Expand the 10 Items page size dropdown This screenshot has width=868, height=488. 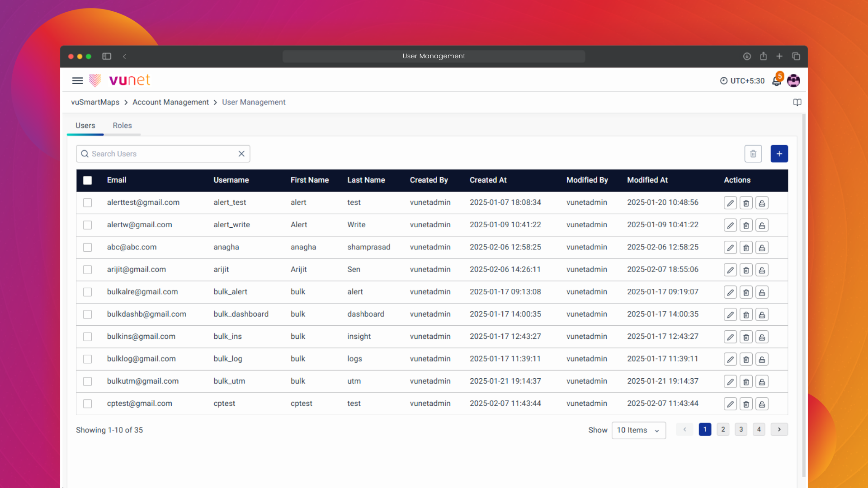(x=638, y=431)
